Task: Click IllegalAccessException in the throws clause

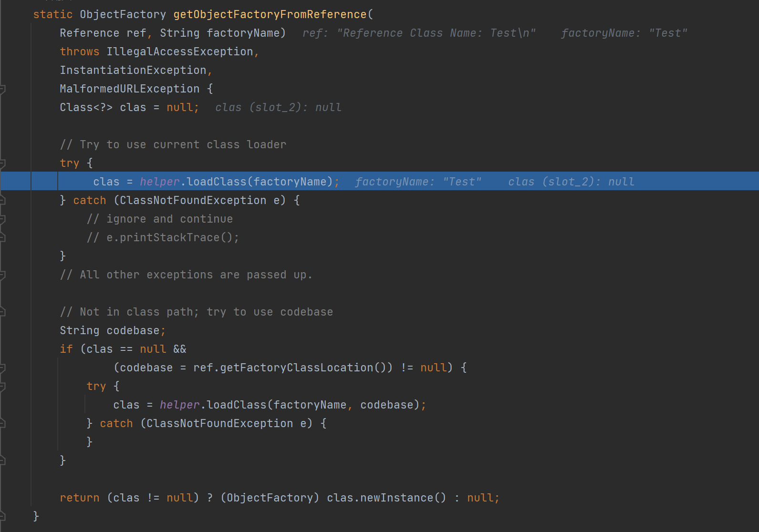Action: click(179, 52)
